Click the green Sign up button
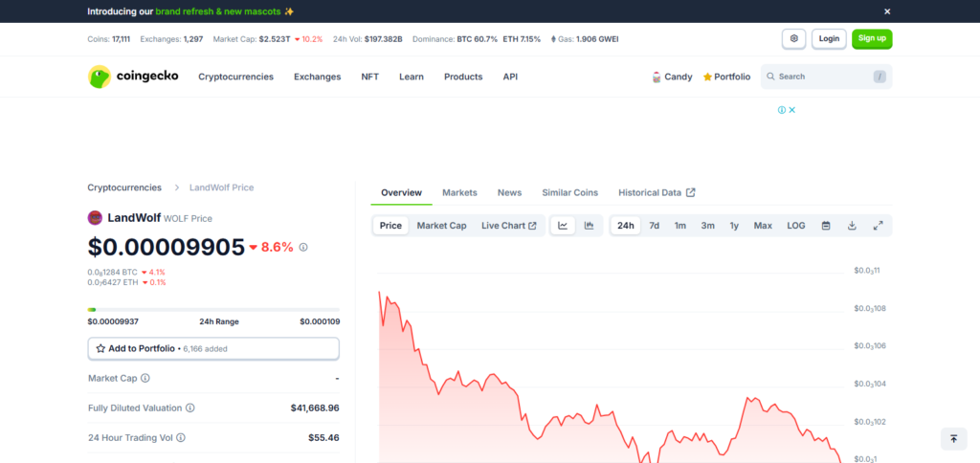 coord(872,38)
